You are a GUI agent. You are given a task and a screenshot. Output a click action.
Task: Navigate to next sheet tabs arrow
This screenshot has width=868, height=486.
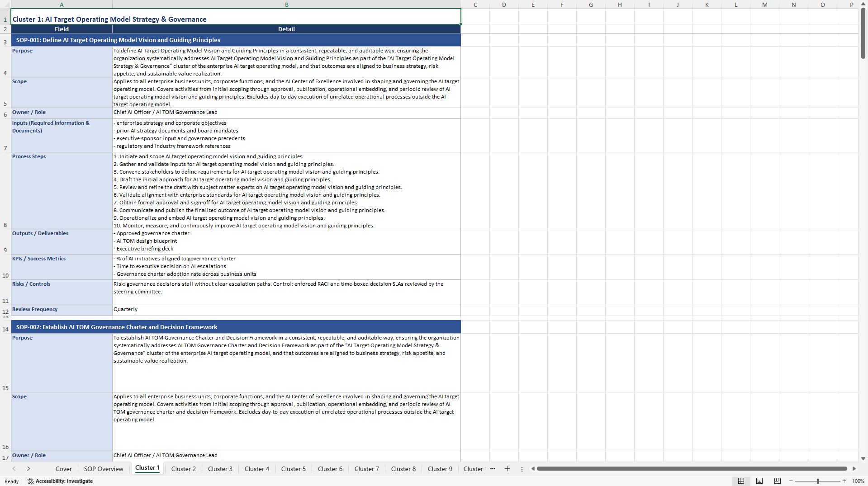[28, 469]
